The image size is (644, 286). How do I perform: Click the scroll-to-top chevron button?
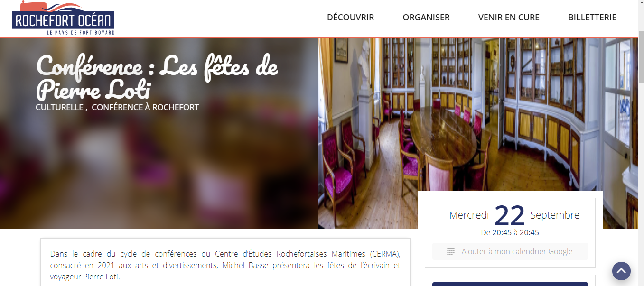tap(621, 271)
